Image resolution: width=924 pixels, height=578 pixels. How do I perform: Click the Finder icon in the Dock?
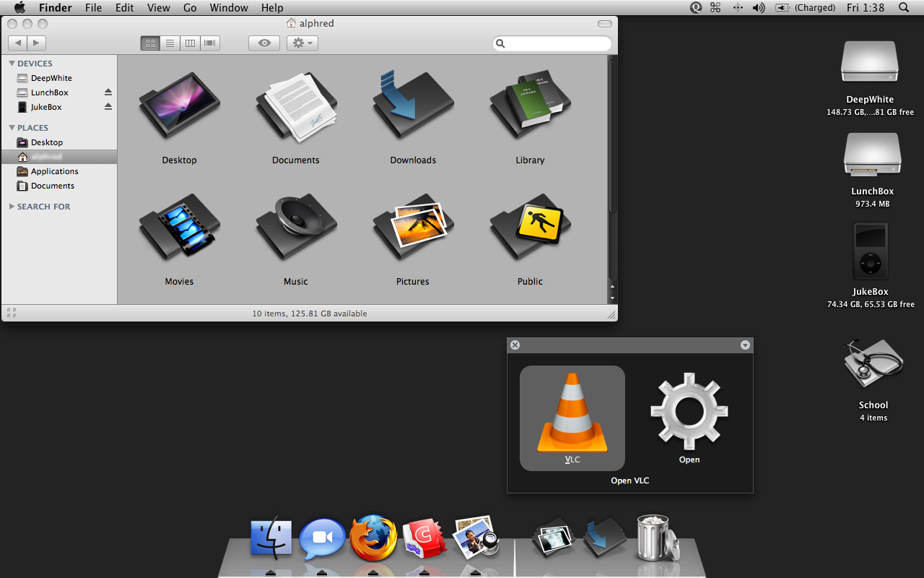point(271,539)
